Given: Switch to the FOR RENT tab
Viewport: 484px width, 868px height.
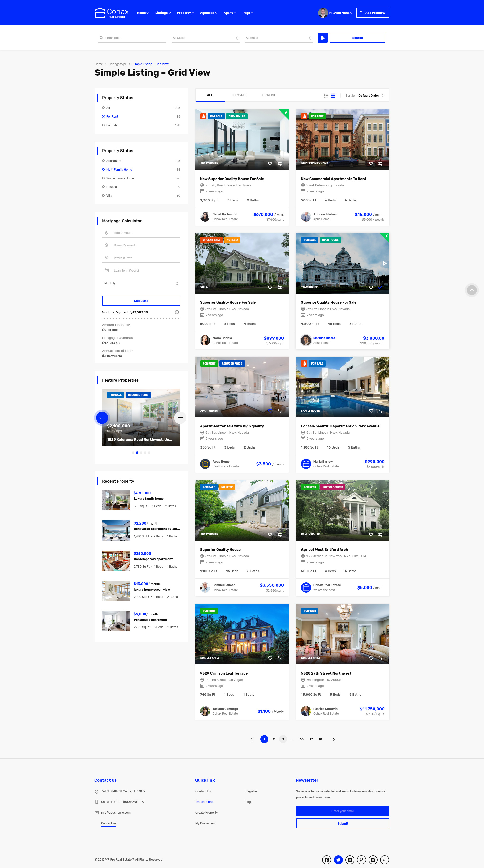Looking at the screenshot, I should click(x=267, y=95).
